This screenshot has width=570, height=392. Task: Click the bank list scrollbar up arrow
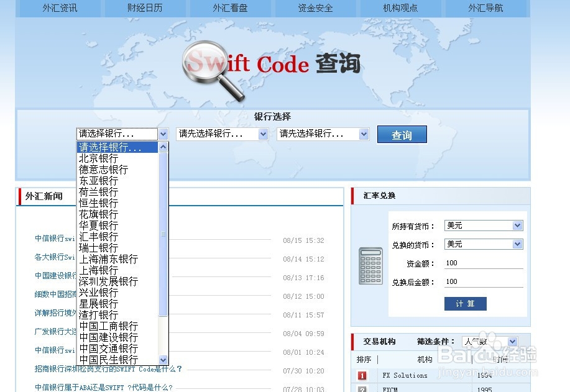[163, 147]
